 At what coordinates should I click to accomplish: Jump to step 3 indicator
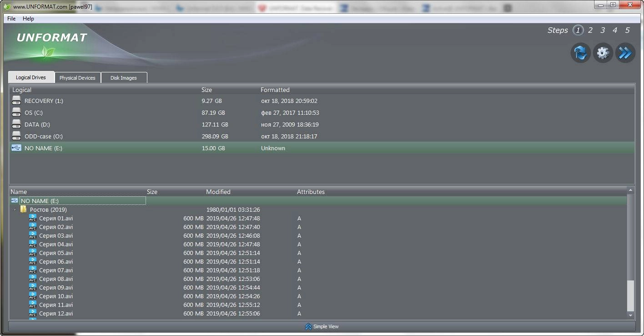click(603, 31)
